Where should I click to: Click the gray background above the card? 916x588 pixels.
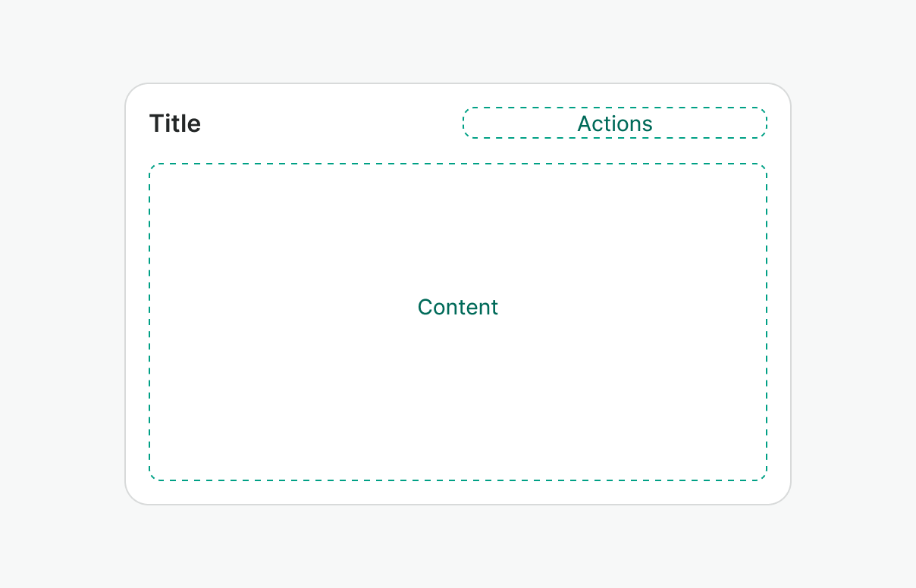[458, 42]
